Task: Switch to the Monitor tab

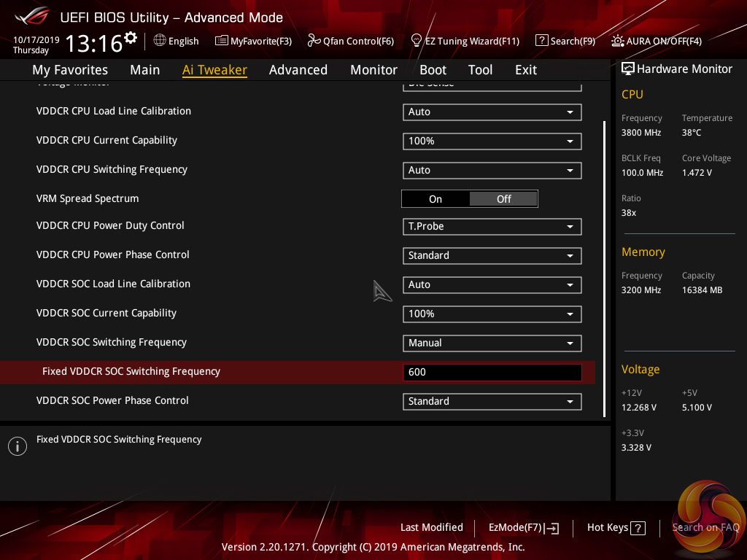Action: (373, 70)
